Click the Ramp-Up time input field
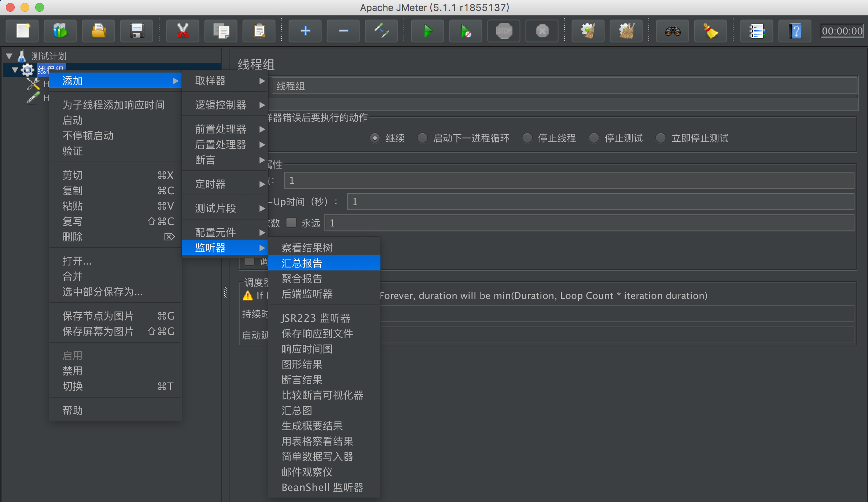Image resolution: width=868 pixels, height=502 pixels. (x=600, y=202)
